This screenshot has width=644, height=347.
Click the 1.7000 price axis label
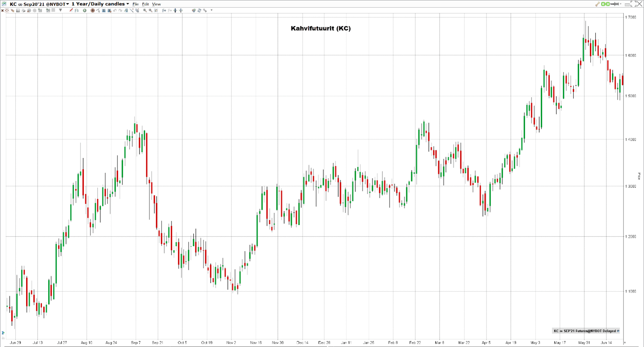(x=630, y=17)
